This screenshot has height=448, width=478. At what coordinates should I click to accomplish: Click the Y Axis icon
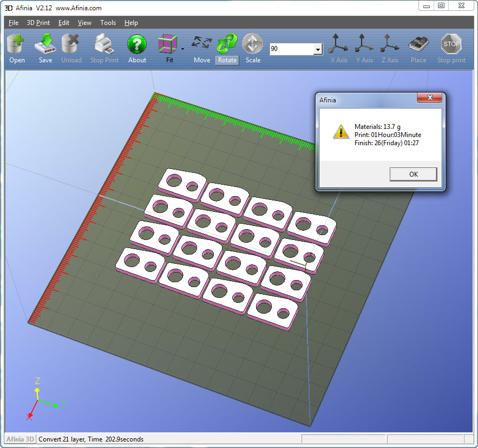click(364, 44)
